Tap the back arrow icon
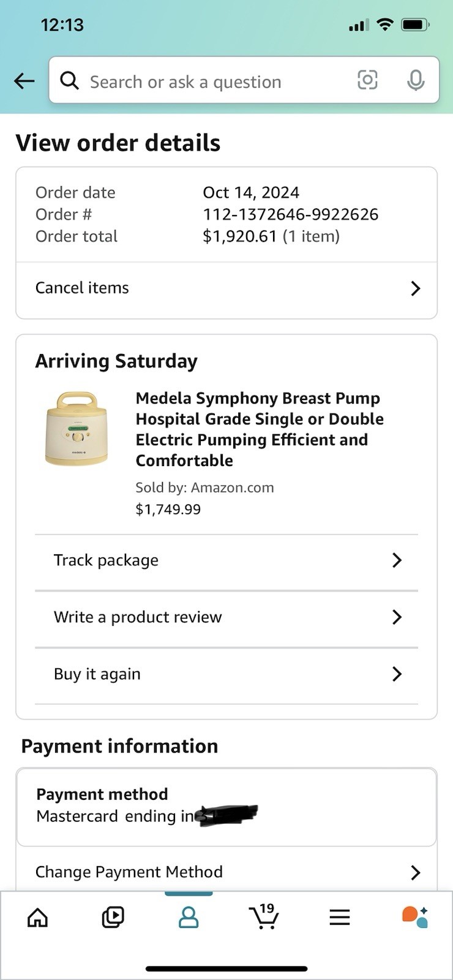 pos(24,81)
